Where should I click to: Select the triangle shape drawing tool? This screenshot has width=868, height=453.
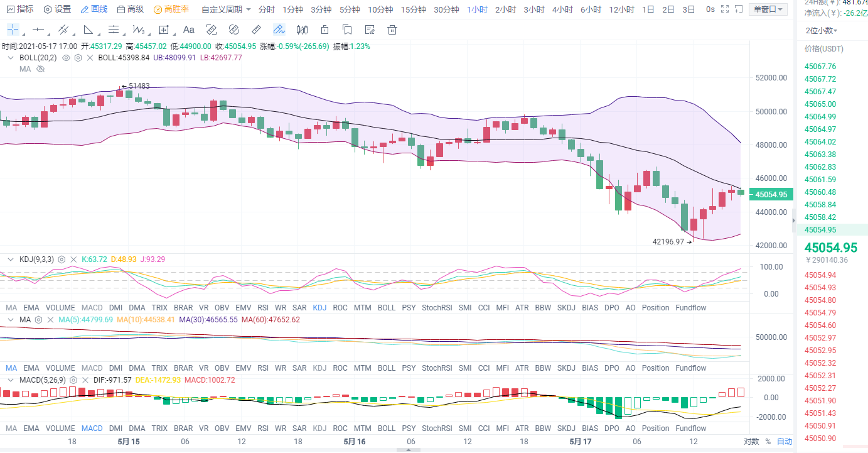(x=88, y=30)
